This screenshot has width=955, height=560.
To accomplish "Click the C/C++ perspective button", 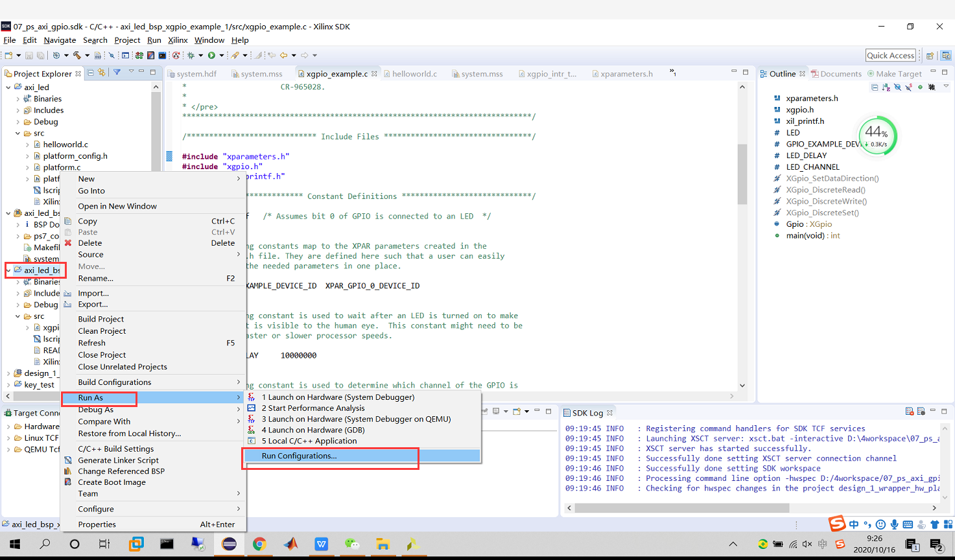I will 946,55.
